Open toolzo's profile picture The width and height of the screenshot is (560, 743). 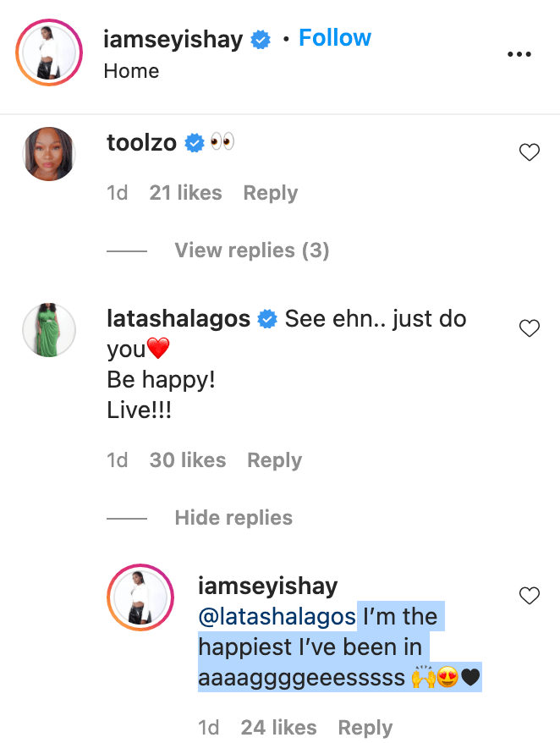49,155
